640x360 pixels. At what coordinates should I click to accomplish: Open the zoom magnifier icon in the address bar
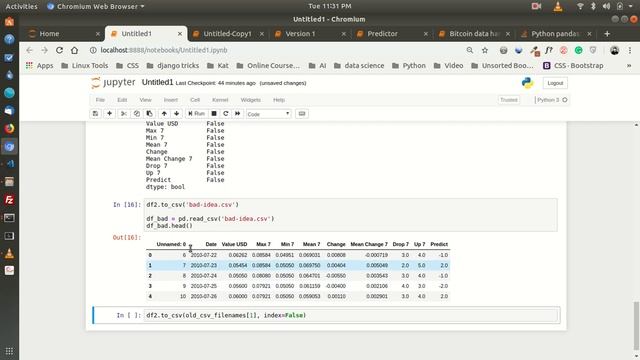pos(470,50)
